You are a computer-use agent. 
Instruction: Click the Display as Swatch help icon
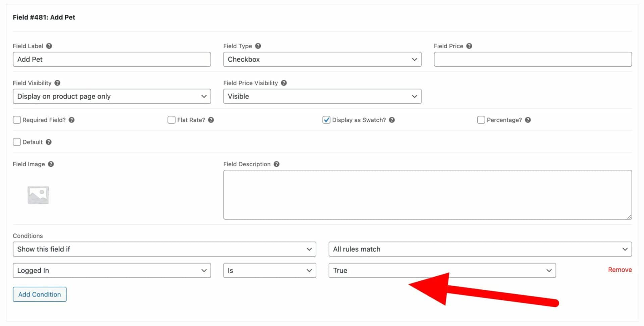pos(392,120)
